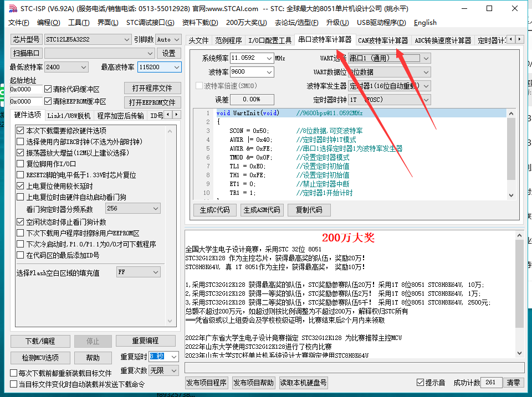This screenshot has height=397, width=532.
Task: Open the 工具(T) menu
Action: [79, 23]
